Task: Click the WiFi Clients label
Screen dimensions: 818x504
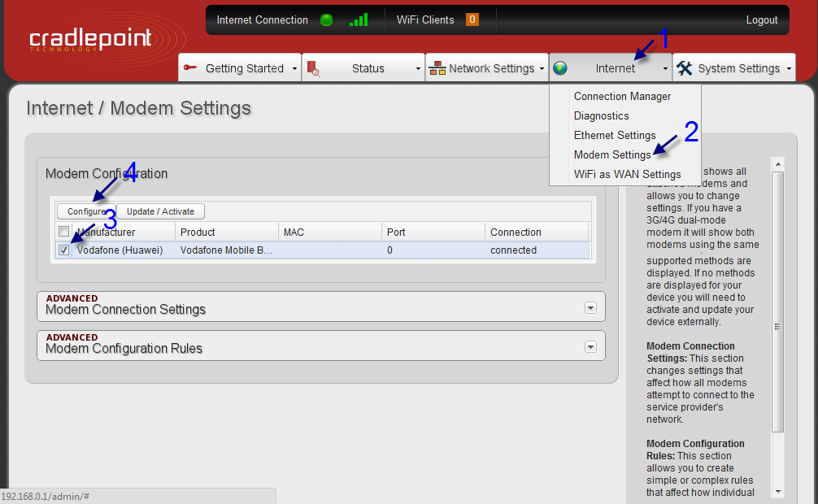Action: (425, 20)
